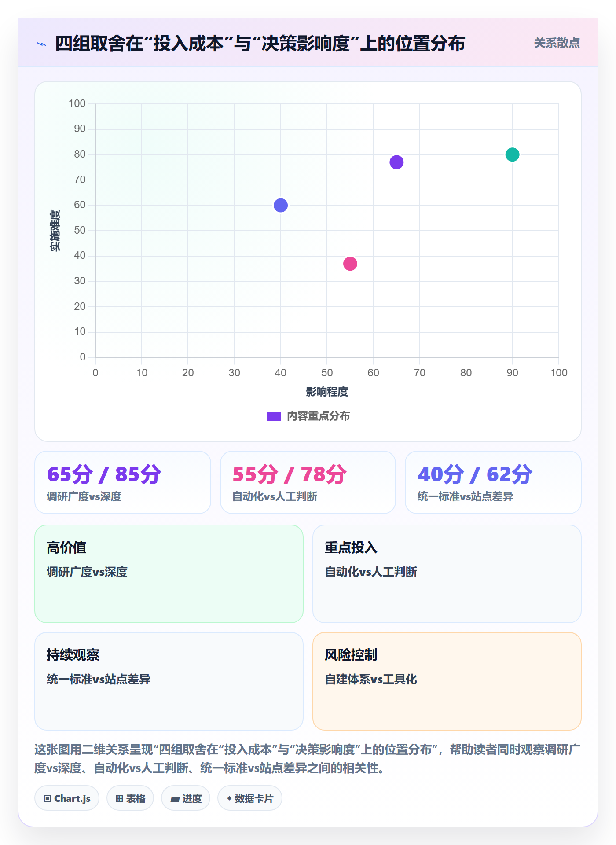Select the pink scatter point
The width and height of the screenshot is (616, 845).
[350, 264]
